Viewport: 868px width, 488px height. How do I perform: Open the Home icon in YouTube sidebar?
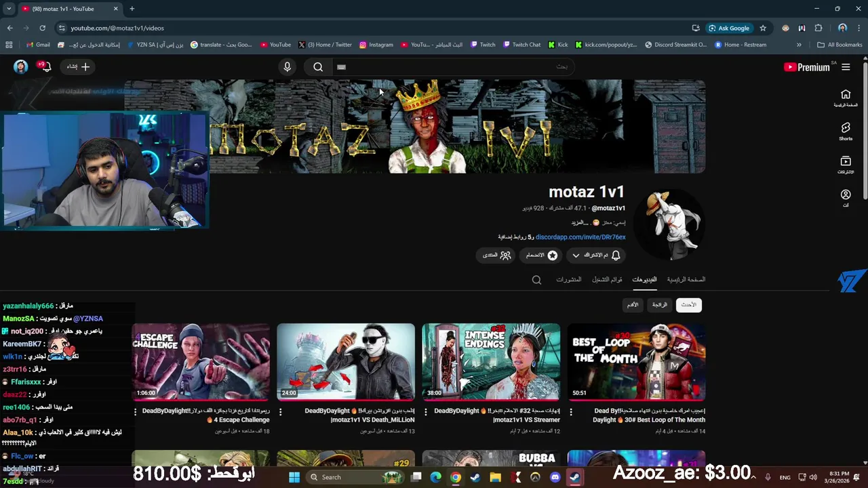846,98
